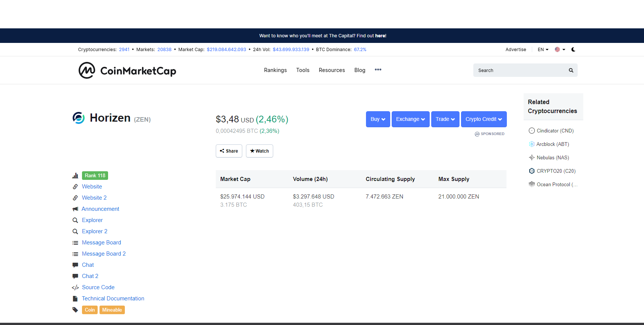The image size is (644, 325).
Task: Click list icon beside Message Board
Action: (75, 243)
